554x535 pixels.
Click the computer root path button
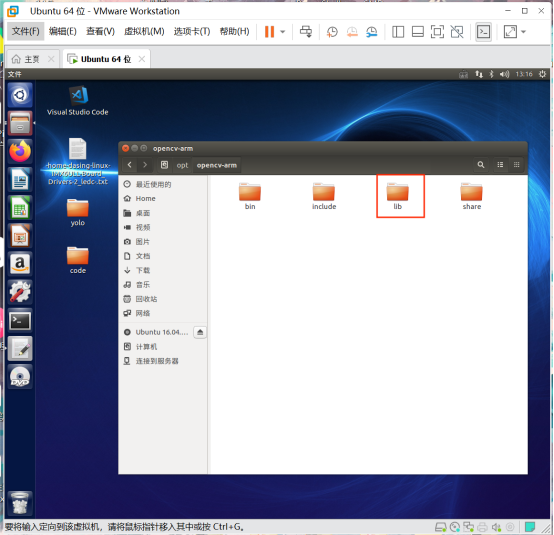(x=165, y=165)
